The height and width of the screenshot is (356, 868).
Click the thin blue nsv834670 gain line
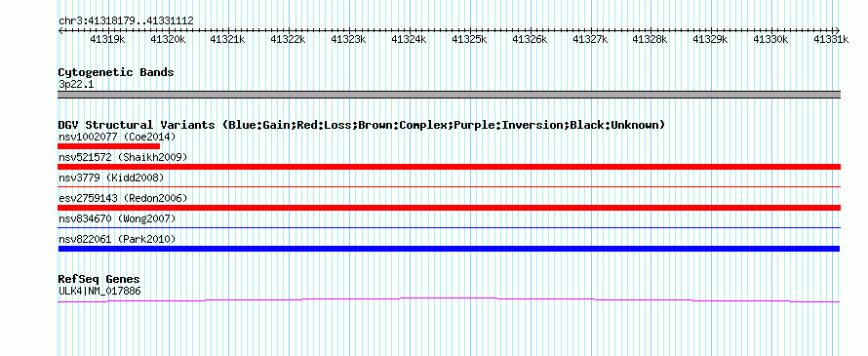click(x=450, y=227)
